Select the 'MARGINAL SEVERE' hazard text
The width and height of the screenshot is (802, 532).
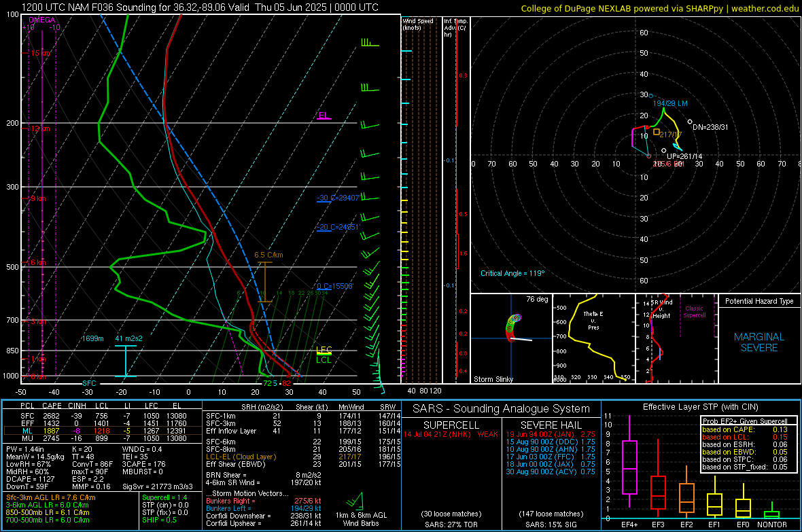click(759, 342)
